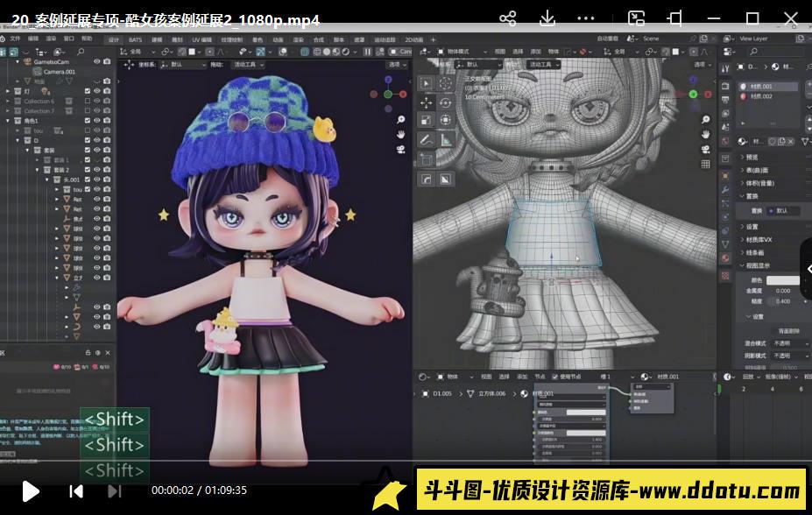Uncheck the 角色1 collection checkbox

88,121
